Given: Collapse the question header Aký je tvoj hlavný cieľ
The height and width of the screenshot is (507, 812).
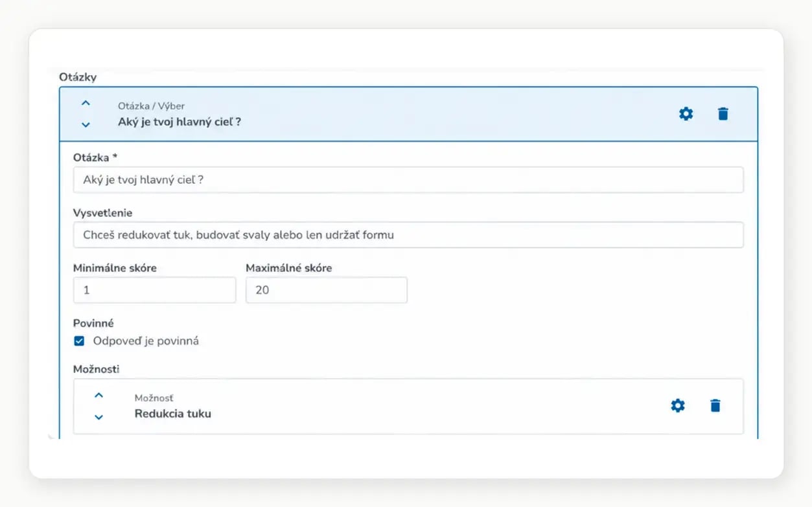Looking at the screenshot, I should click(x=408, y=114).
